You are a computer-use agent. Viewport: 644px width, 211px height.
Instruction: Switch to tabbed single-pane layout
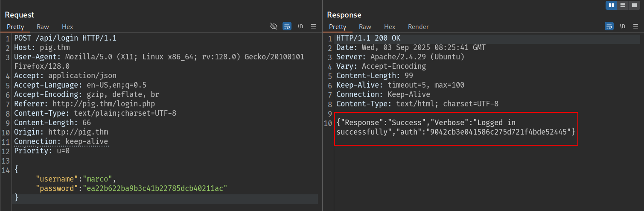[x=635, y=5]
